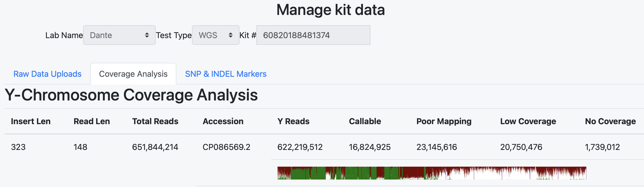644x187 pixels.
Task: Click the Read Len column header
Action: 92,121
